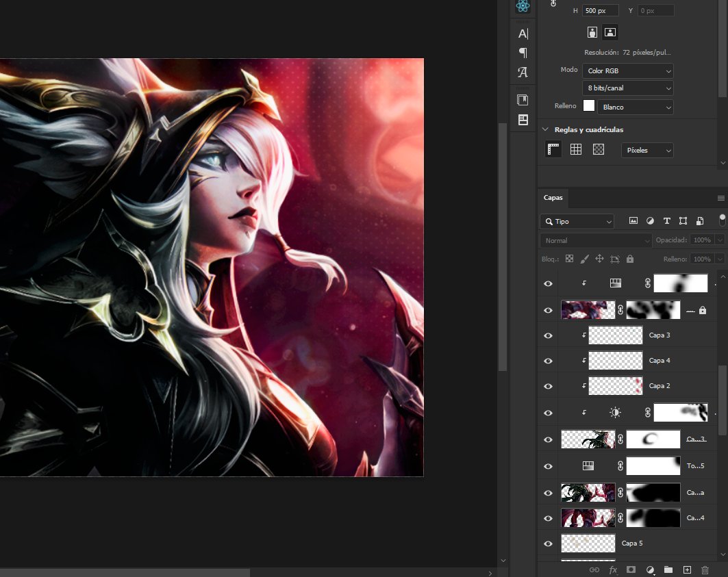Screen dimensions: 728x577
Task: Create new fill or adjustment layer
Action: pyautogui.click(x=650, y=569)
